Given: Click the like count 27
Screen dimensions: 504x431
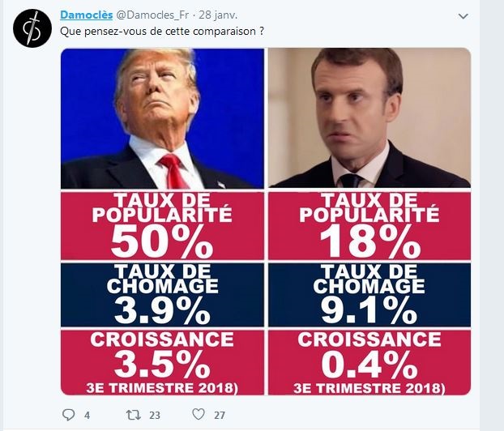Looking at the screenshot, I should [219, 416].
